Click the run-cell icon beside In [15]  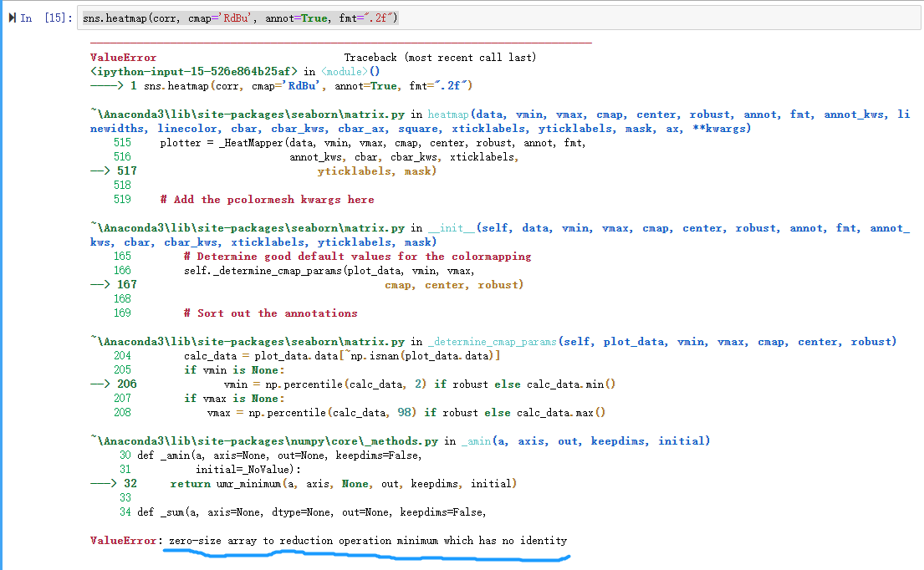(x=13, y=18)
